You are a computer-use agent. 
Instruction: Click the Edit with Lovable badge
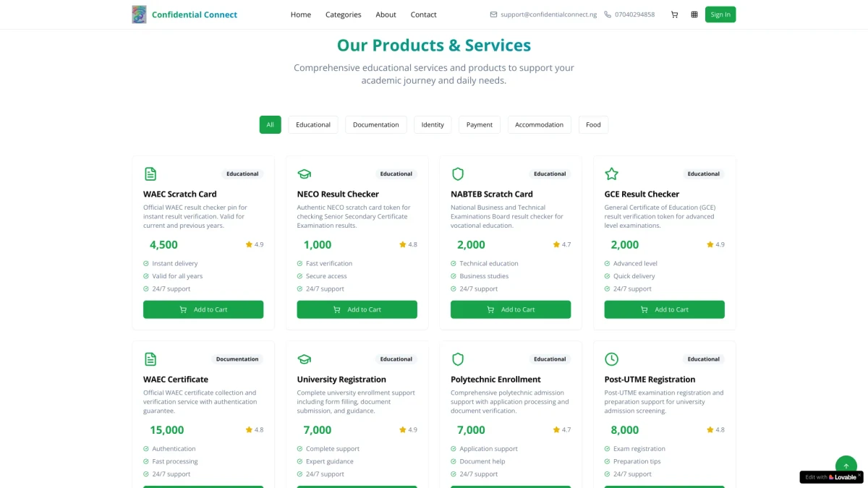click(x=831, y=477)
